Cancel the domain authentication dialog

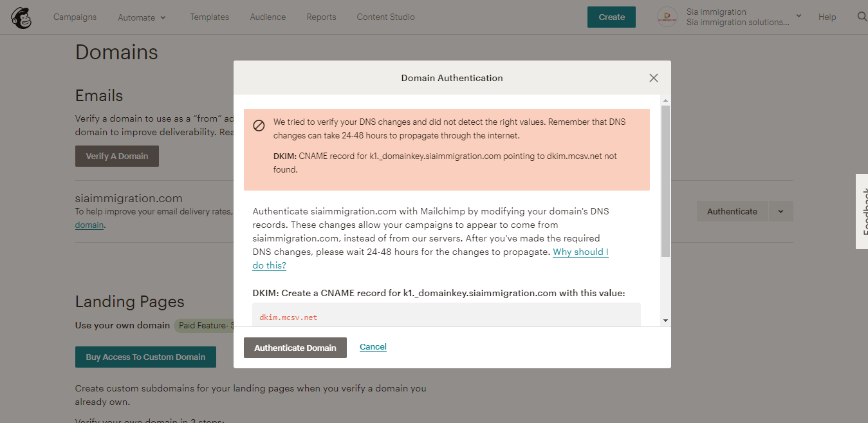pyautogui.click(x=373, y=347)
